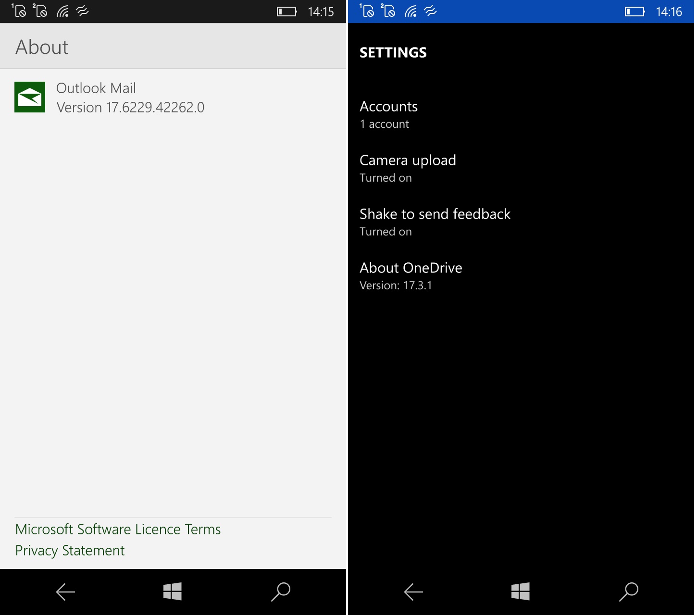Tap SIM 1 status icon on OneDrive screen
Viewport: 697px width, 616px height.
click(x=367, y=11)
